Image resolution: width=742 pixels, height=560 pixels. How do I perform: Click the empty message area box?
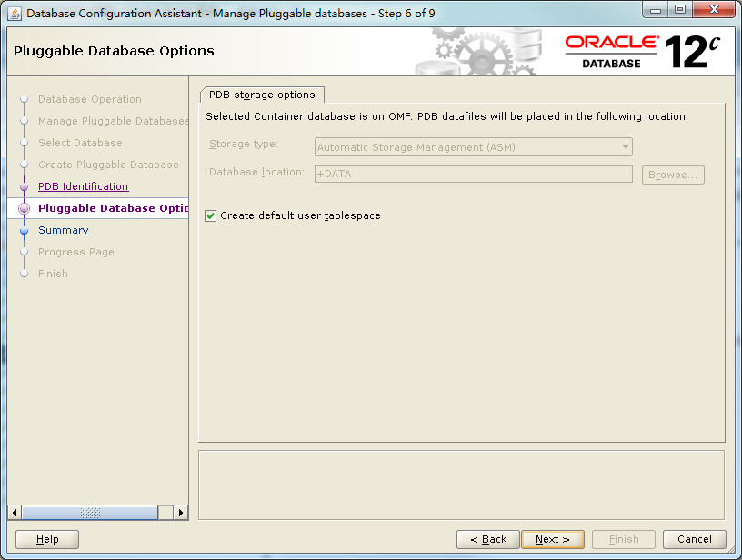pos(461,485)
